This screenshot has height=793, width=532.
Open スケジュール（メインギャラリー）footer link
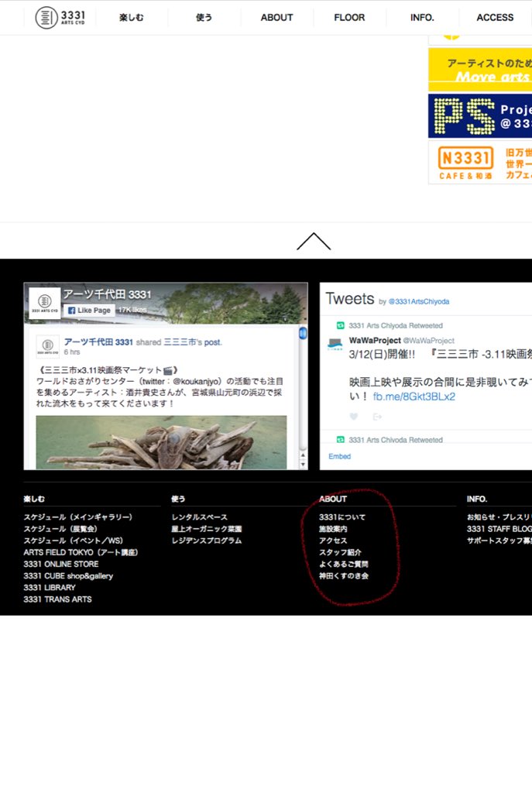(x=78, y=517)
